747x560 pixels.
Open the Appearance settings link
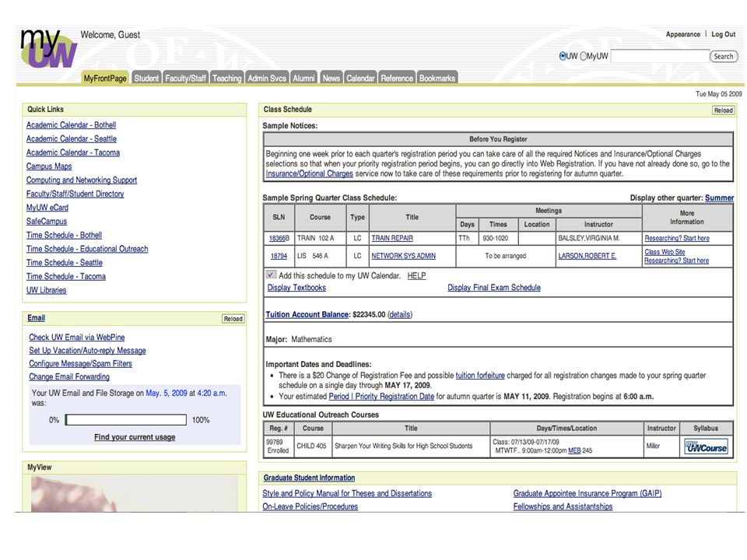point(682,34)
